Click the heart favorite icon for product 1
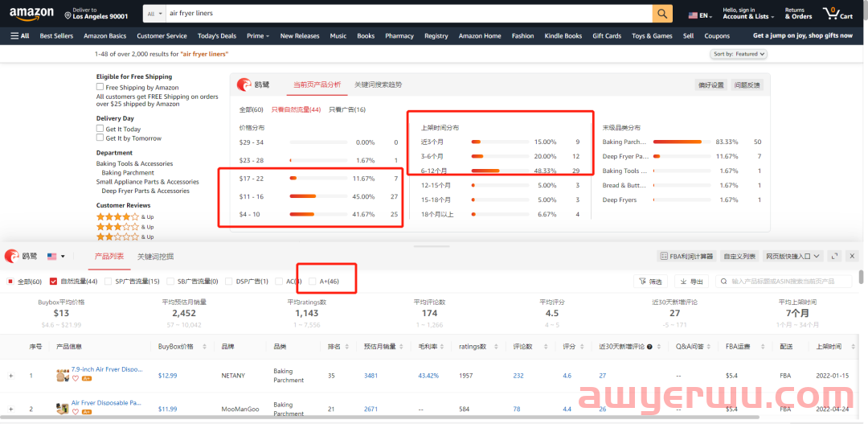The width and height of the screenshot is (868, 424). (x=76, y=379)
